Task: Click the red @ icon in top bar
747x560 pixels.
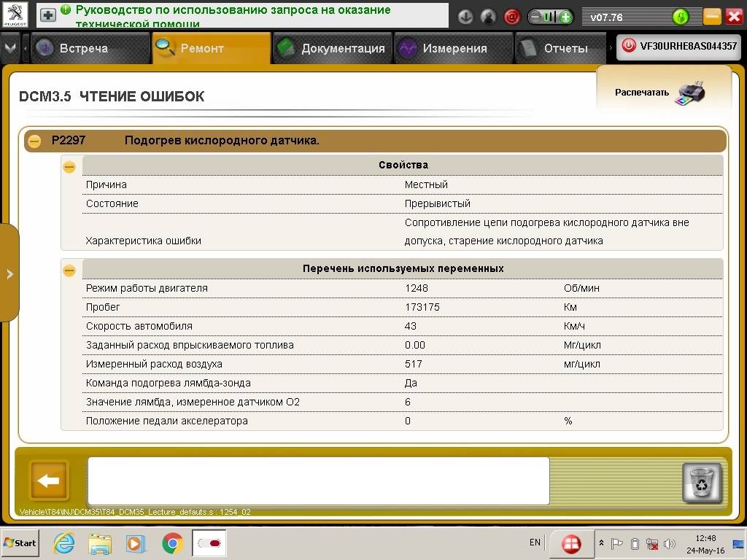Action: (512, 17)
